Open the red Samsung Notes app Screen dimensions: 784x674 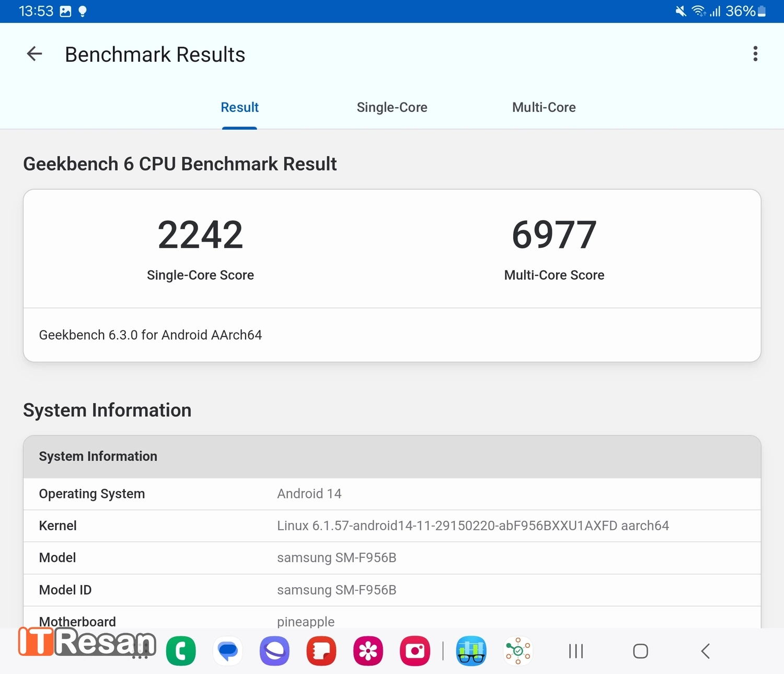click(x=321, y=651)
